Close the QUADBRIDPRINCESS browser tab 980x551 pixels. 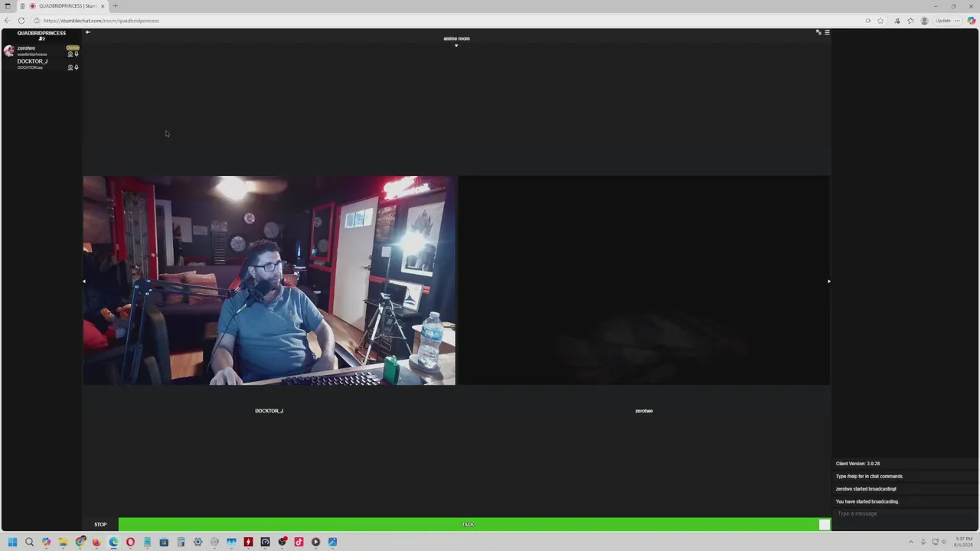103,6
